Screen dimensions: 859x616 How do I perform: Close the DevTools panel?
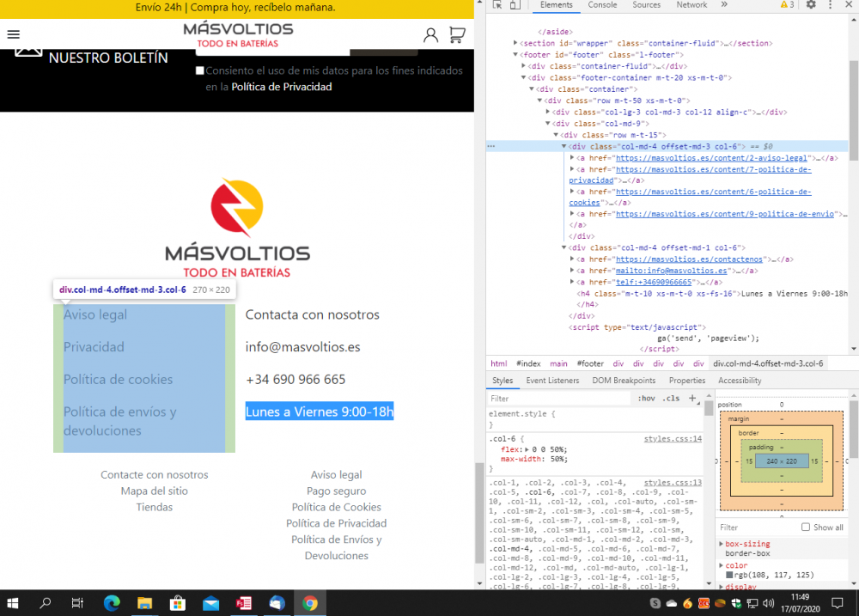[x=849, y=4]
